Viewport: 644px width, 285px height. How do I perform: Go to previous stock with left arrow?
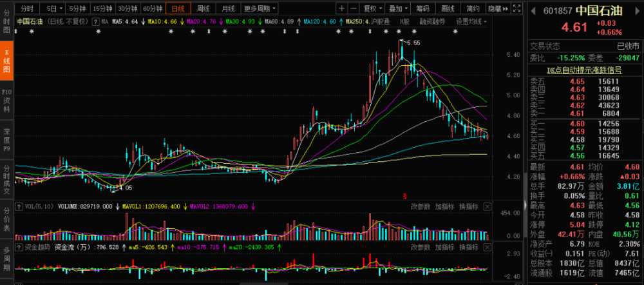click(533, 10)
